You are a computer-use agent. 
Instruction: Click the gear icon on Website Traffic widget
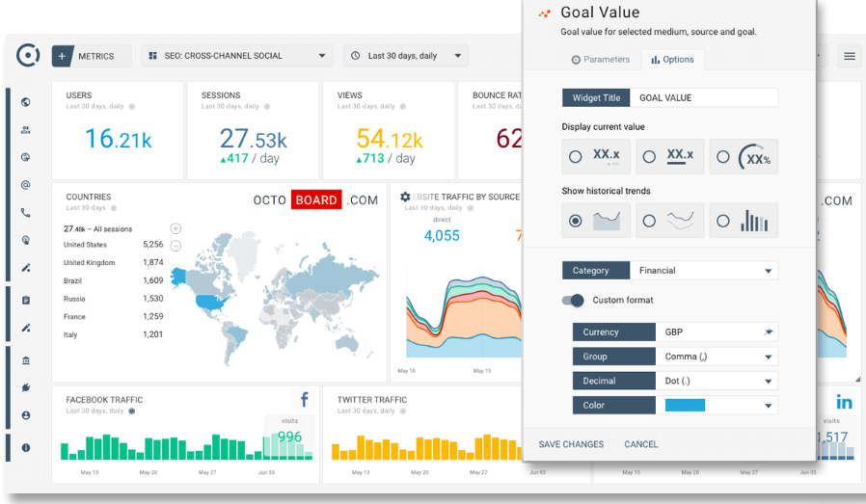tap(405, 197)
